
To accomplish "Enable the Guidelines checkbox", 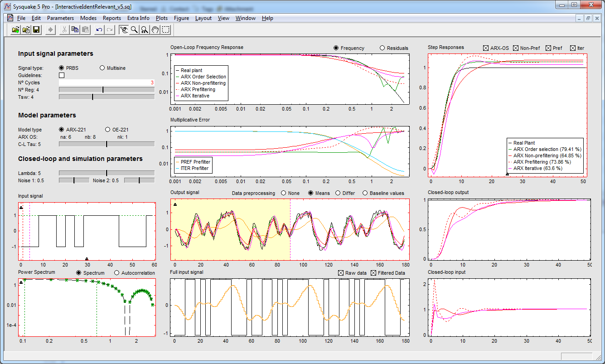I will click(62, 75).
